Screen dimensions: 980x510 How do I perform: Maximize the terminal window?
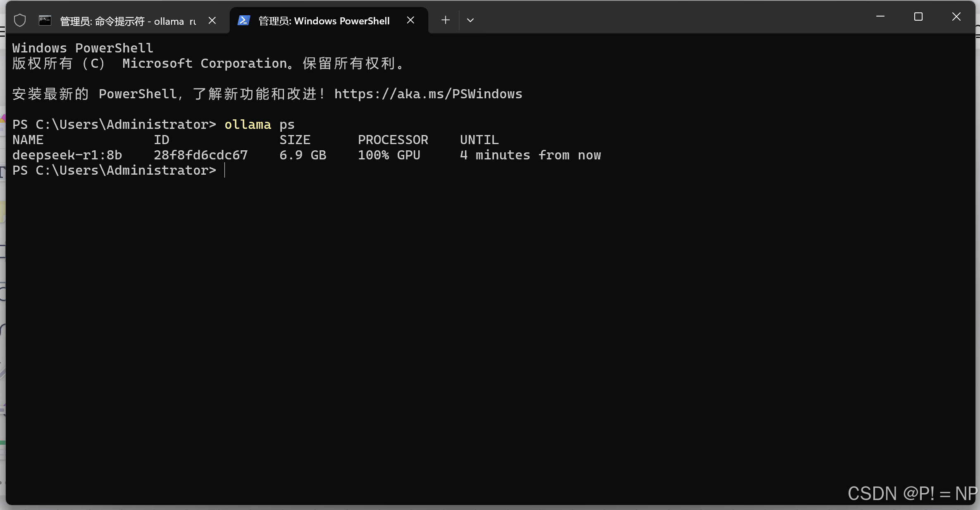tap(918, 17)
